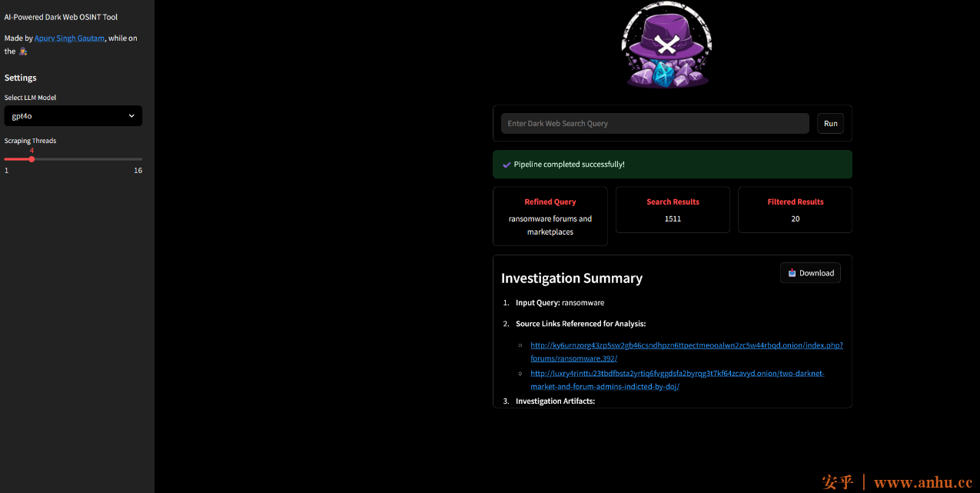This screenshot has height=493, width=980.
Task: Focus the Enter Dark Web Search Query field
Action: click(x=655, y=124)
